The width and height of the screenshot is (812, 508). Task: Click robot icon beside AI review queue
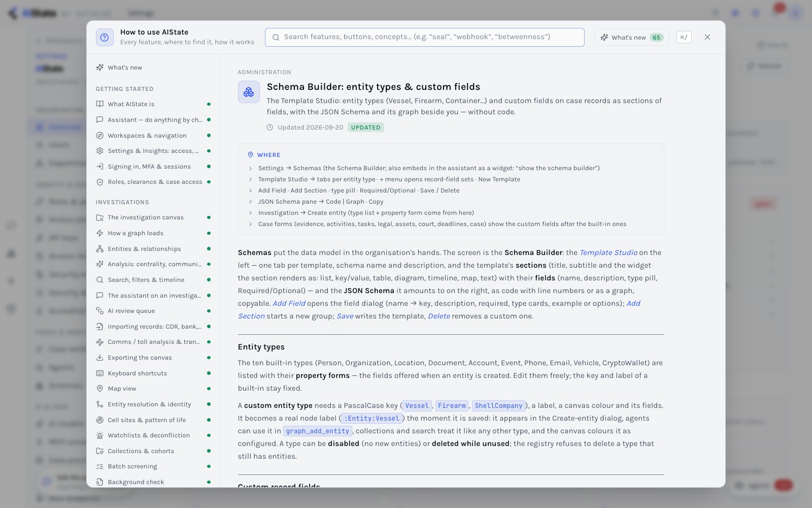[100, 311]
